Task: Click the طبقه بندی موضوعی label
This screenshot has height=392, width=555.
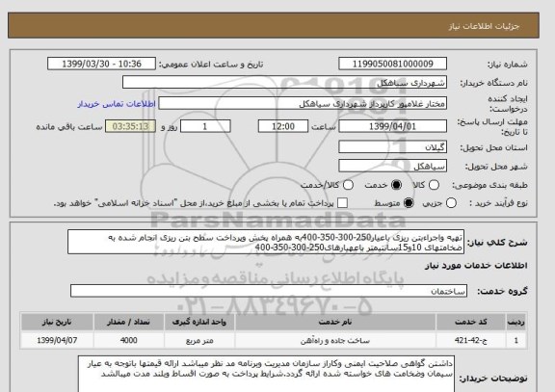Action: (x=489, y=185)
